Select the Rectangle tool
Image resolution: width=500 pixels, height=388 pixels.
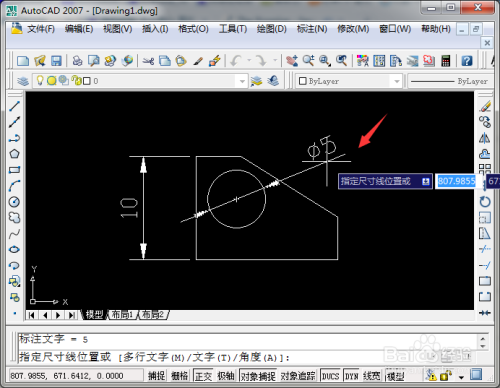tap(14, 170)
